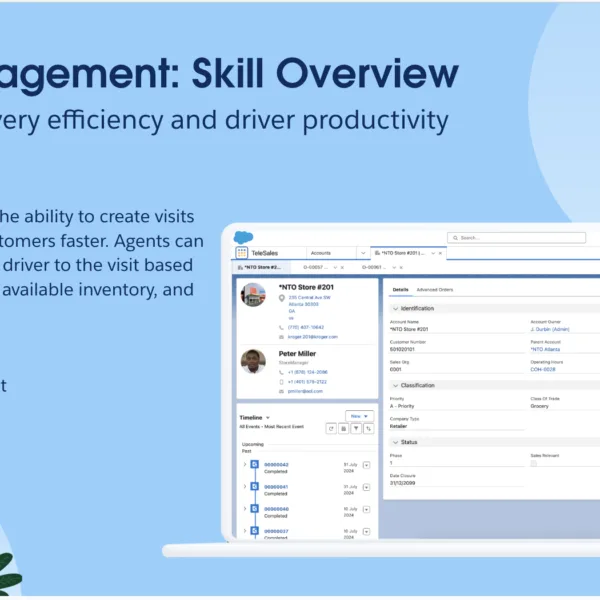Open order link 00000037

pyautogui.click(x=276, y=532)
